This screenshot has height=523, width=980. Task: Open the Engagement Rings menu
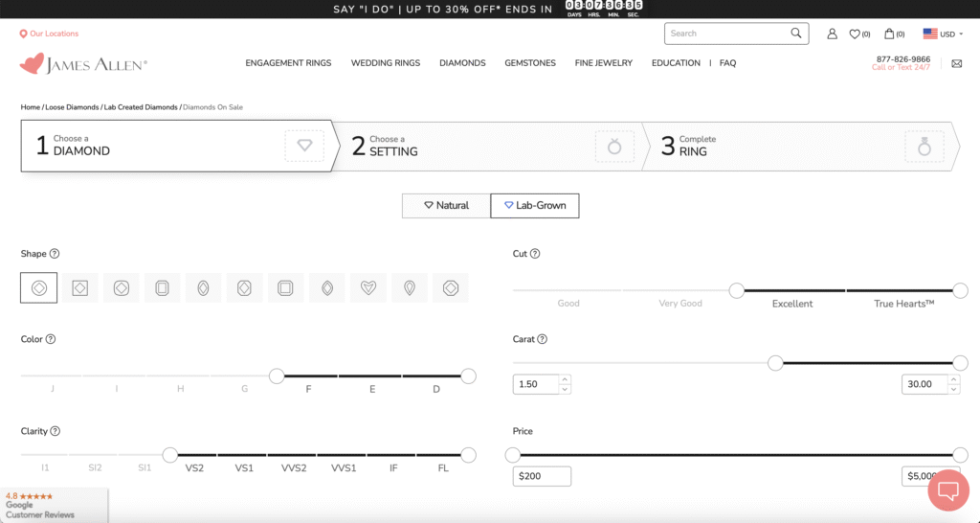pyautogui.click(x=288, y=63)
